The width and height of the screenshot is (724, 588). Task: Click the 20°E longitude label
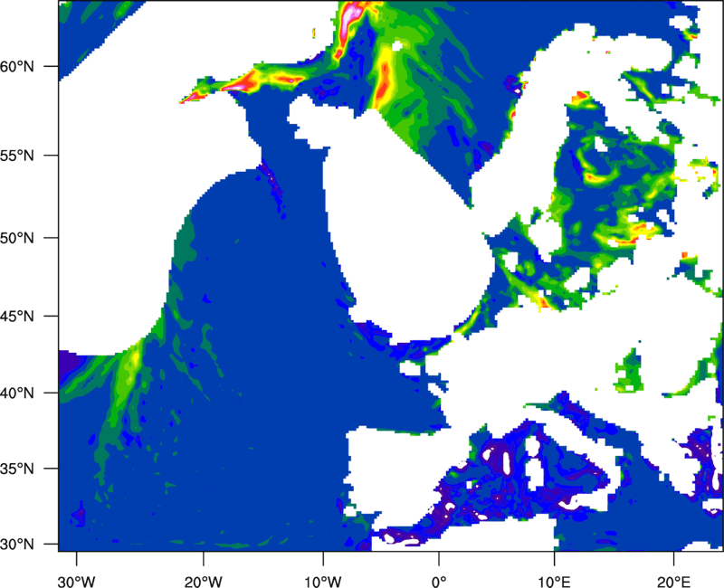(673, 582)
